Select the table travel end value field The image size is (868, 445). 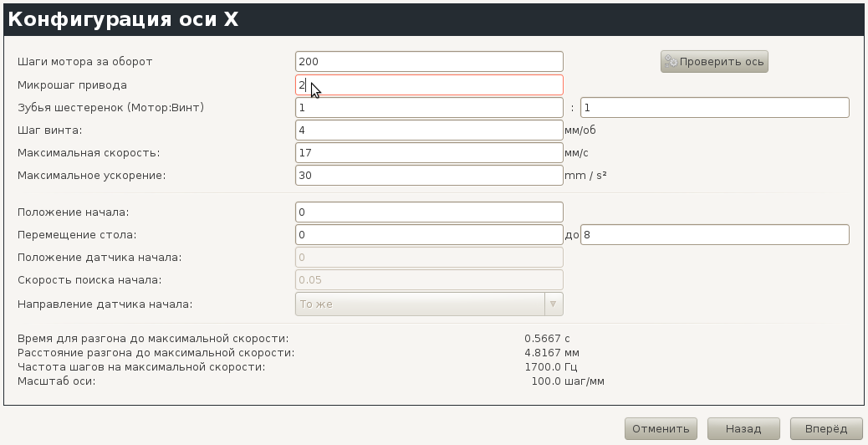tap(714, 235)
